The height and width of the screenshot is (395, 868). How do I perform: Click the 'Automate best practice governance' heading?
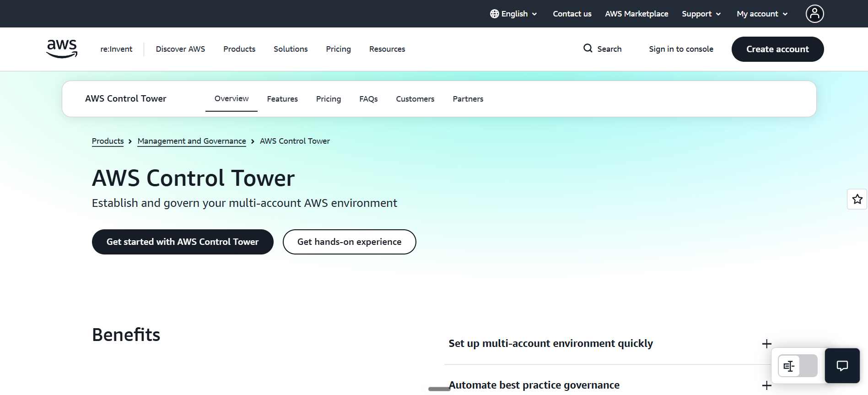(x=534, y=385)
